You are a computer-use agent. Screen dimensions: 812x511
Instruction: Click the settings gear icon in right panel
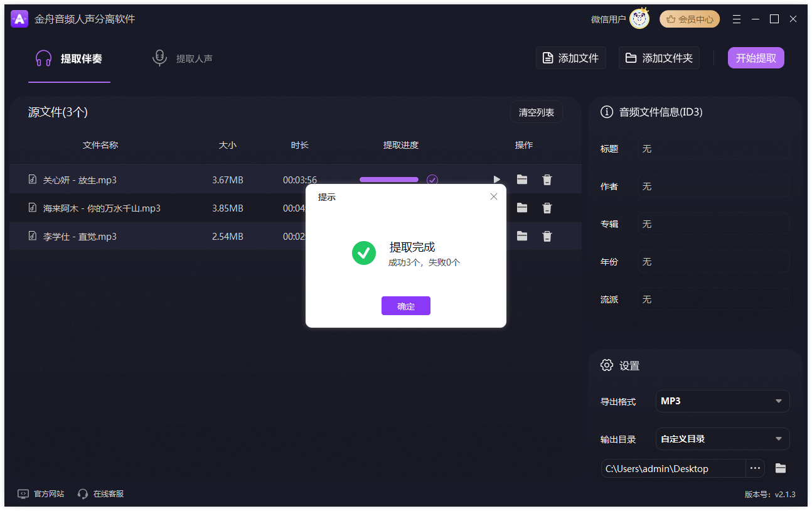point(606,365)
